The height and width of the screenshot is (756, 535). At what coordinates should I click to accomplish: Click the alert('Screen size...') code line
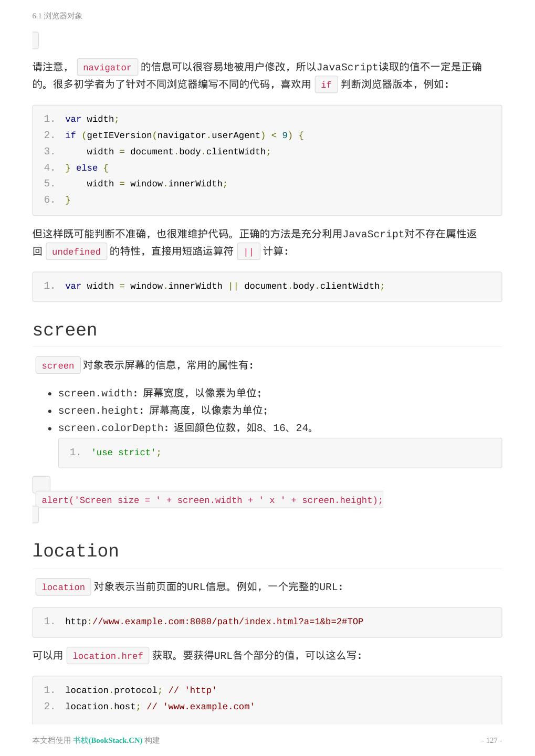point(212,500)
